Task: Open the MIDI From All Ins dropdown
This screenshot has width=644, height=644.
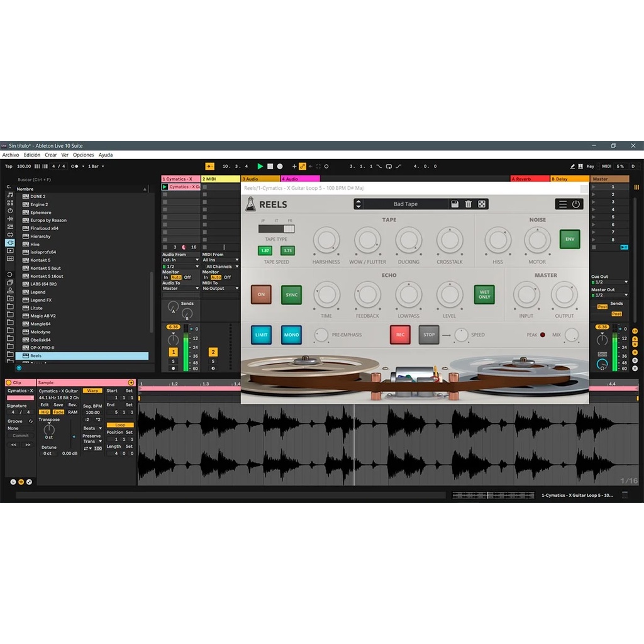Action: 221,260
